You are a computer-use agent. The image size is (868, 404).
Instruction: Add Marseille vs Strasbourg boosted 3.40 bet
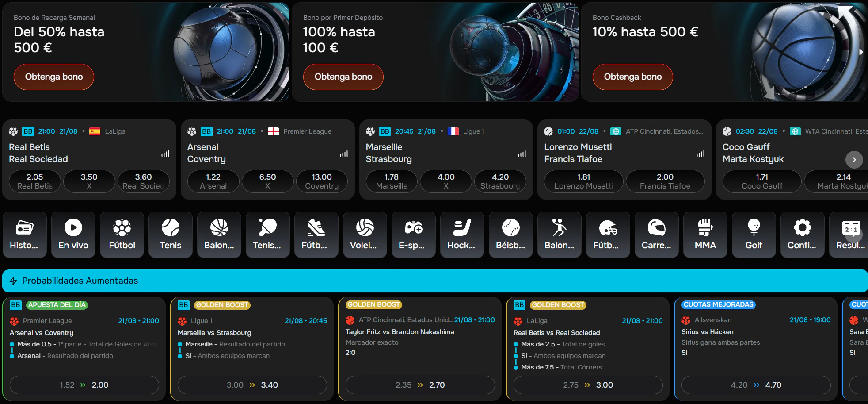252,385
